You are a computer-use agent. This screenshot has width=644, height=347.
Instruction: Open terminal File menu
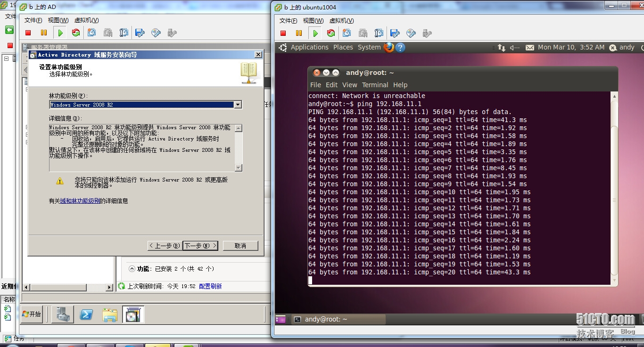pyautogui.click(x=315, y=85)
